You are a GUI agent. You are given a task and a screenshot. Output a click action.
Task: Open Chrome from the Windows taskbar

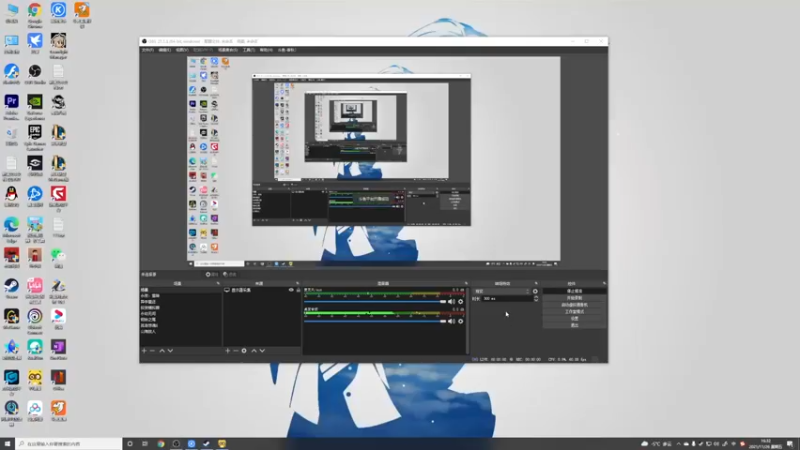(x=161, y=444)
